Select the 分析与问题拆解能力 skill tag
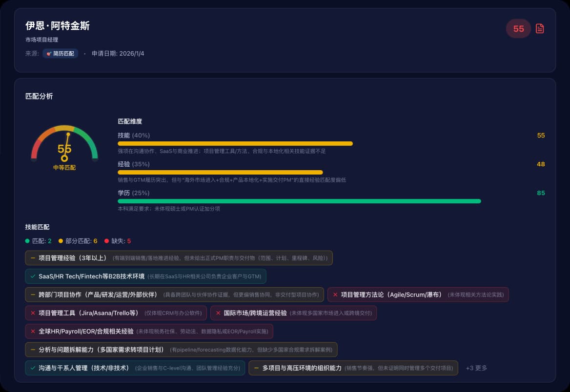Screen dimensions: 570x392 point(181,350)
